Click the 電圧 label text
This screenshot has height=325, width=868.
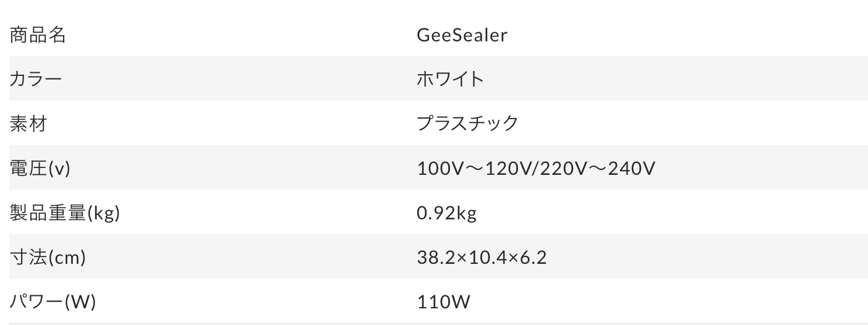[28, 168]
